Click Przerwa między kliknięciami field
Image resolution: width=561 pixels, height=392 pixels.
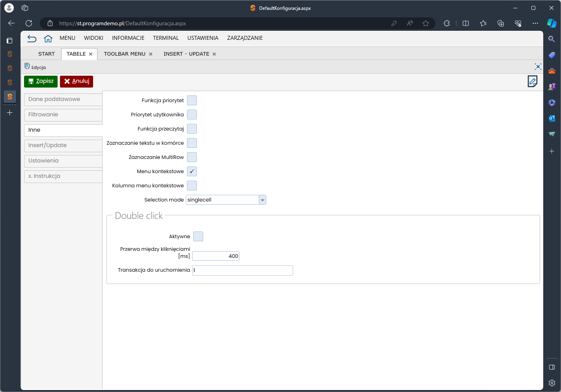(x=216, y=256)
